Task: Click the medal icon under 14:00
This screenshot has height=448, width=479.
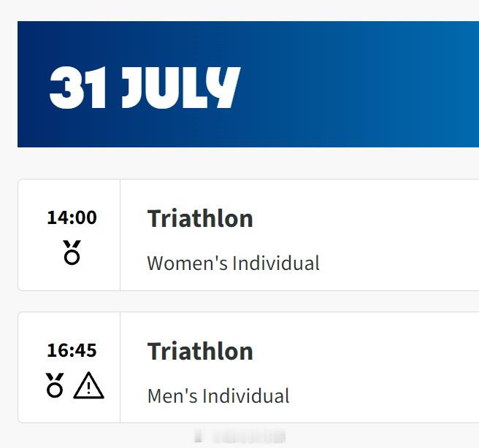Action: click(72, 252)
